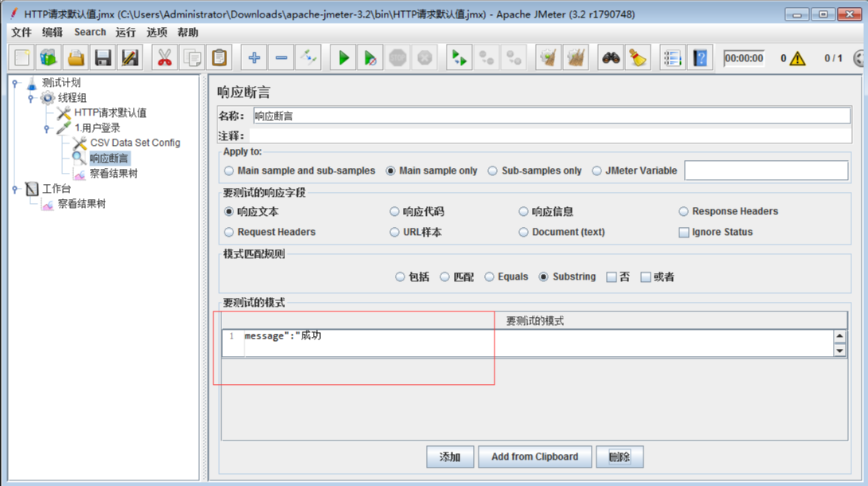Click the Save Test Plan icon

[x=104, y=57]
